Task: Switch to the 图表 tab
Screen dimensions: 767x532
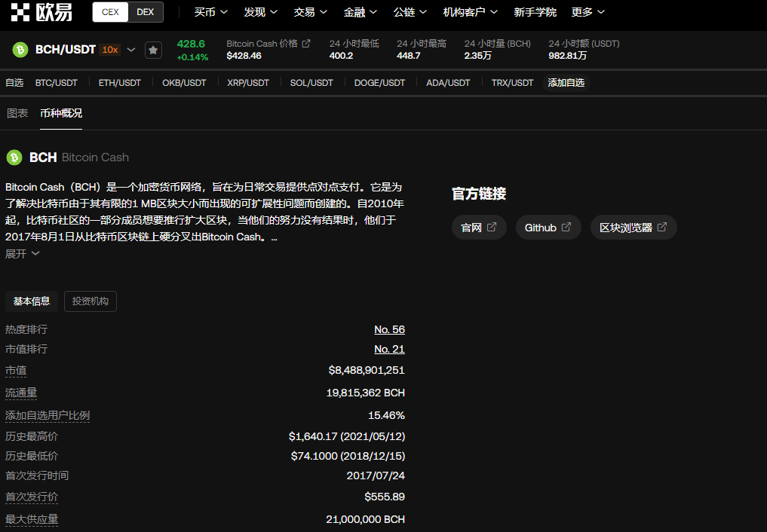Action: point(17,113)
